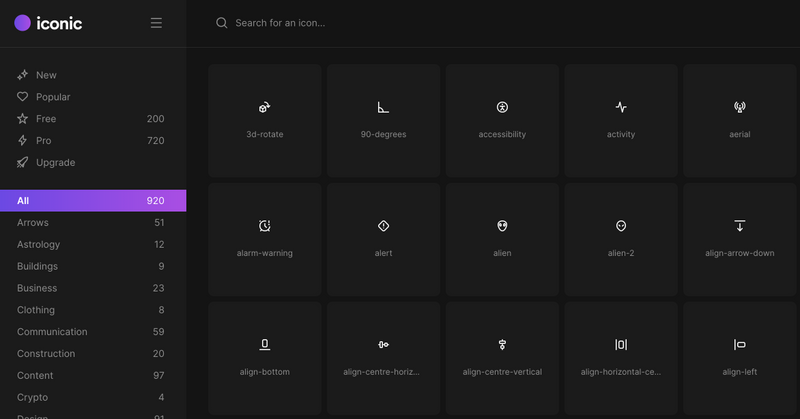Open the accessibility icon card
This screenshot has height=419, width=800.
click(x=502, y=120)
